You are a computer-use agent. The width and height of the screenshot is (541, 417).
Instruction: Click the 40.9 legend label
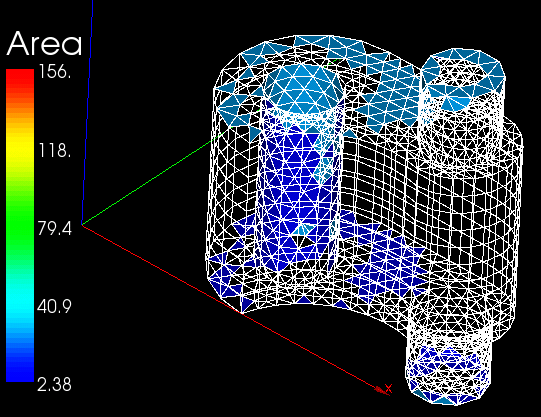tap(55, 306)
